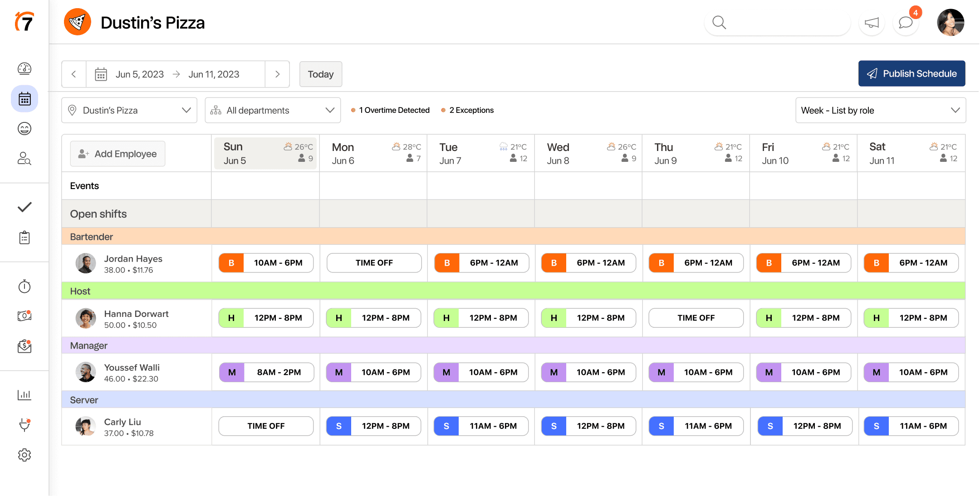Open Carly Liu Tuesday 11AM - 6PM shift
980x496 pixels.
pyautogui.click(x=481, y=426)
